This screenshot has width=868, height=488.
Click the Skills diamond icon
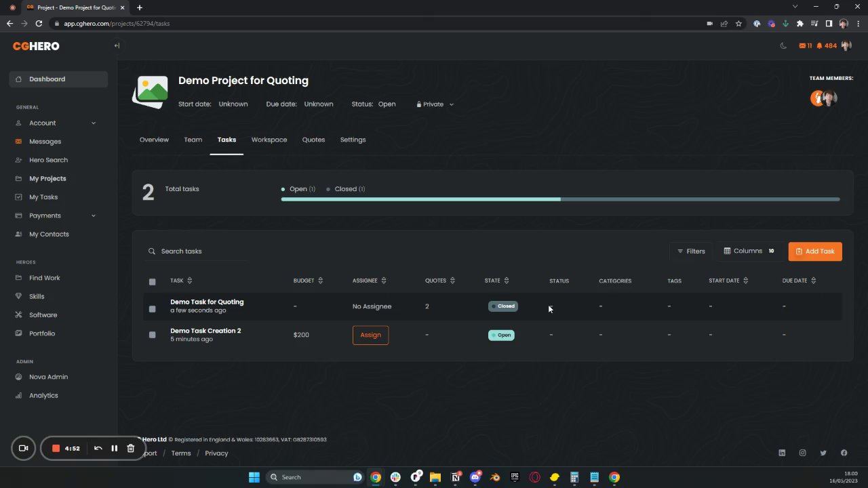click(18, 297)
